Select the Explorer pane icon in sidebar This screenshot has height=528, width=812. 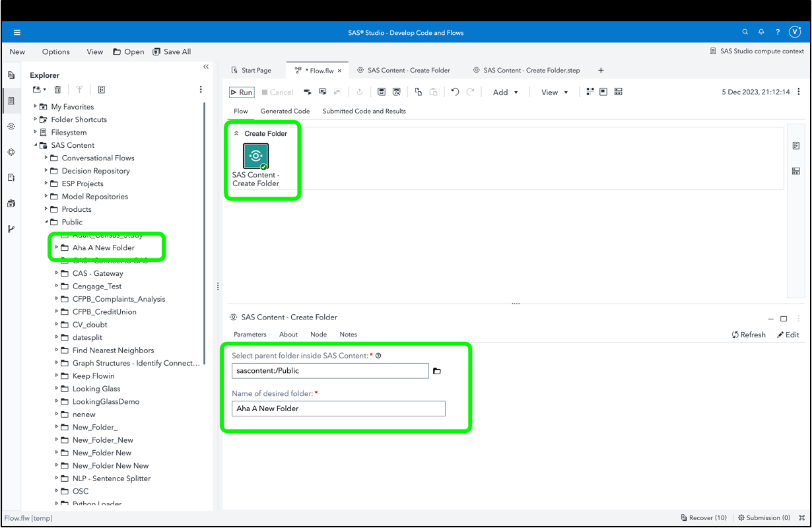tap(11, 101)
